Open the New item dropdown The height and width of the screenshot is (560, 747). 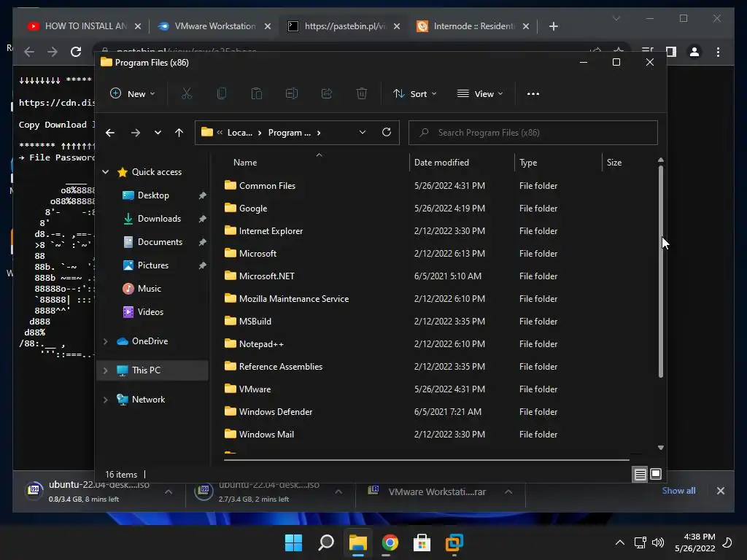133,94
